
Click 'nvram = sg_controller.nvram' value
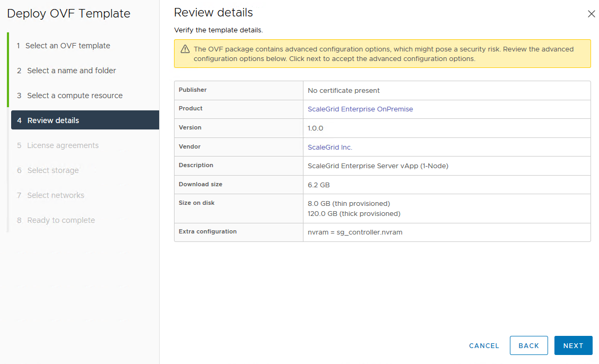pos(355,232)
